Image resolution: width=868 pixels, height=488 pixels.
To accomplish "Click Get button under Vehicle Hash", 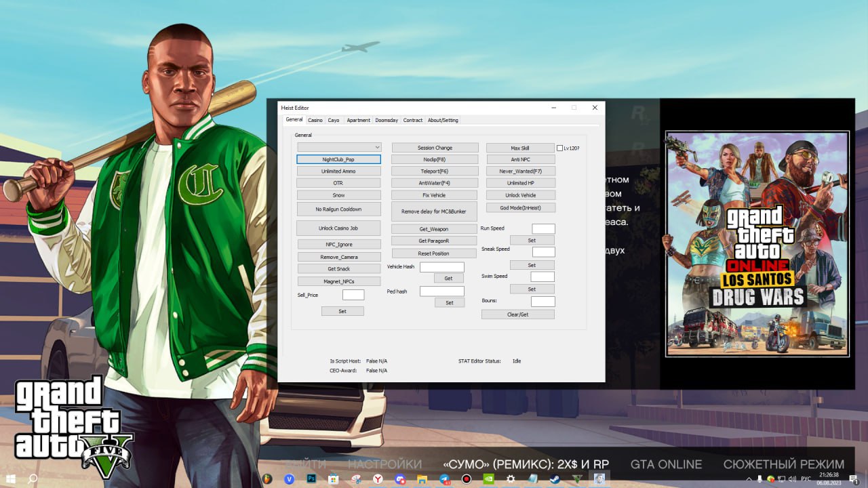I will tap(448, 279).
